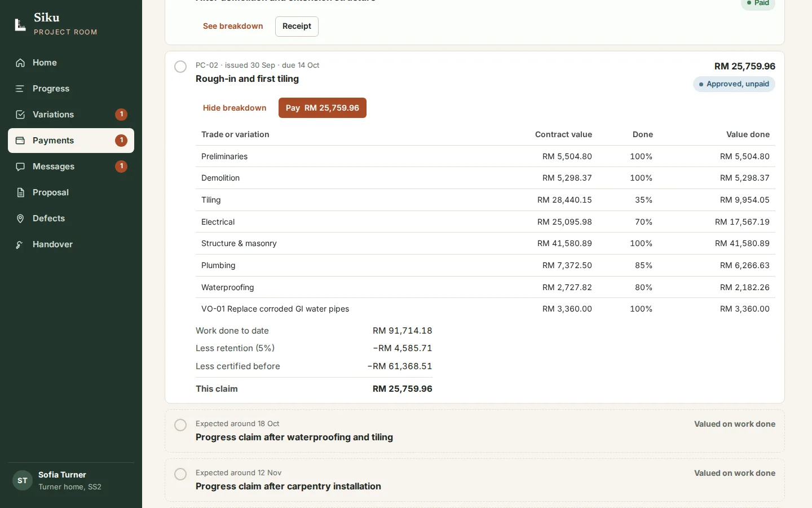The width and height of the screenshot is (812, 508).
Task: Click the Tiling 35% done value
Action: pos(643,200)
